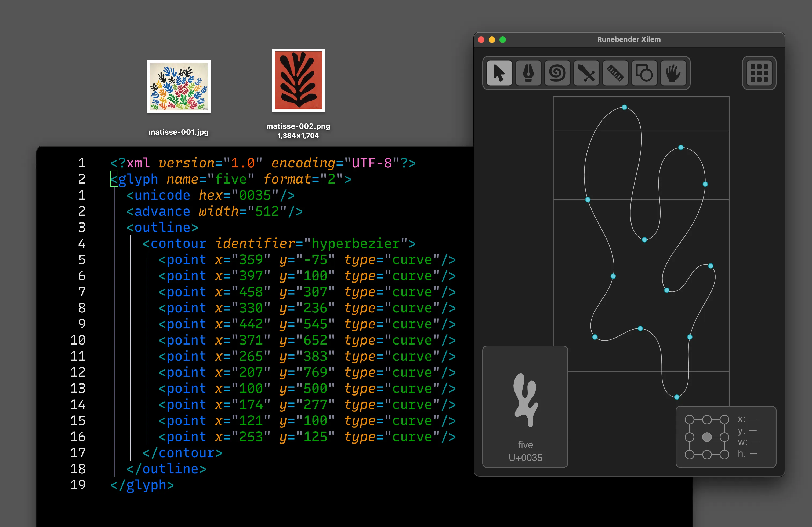This screenshot has width=812, height=527.
Task: Click the point x="397" y="100" line
Action: 307,276
